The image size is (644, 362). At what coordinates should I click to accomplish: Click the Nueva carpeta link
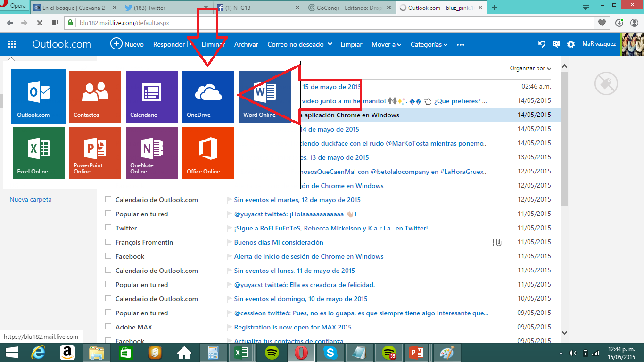(x=31, y=199)
